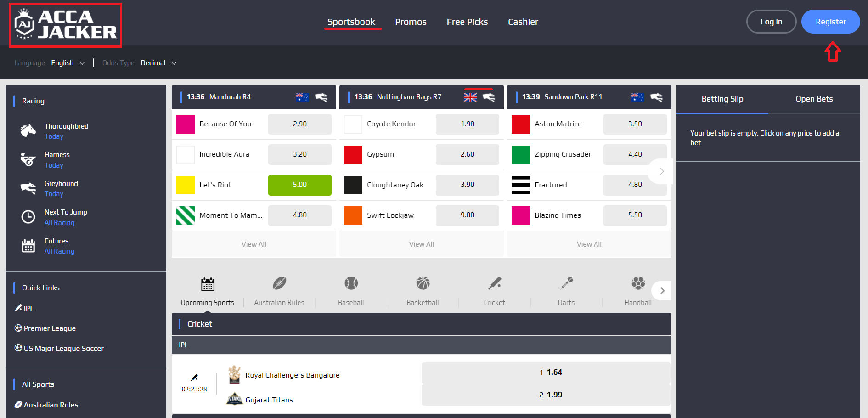Show next races with carousel arrow
The width and height of the screenshot is (868, 418).
click(661, 171)
